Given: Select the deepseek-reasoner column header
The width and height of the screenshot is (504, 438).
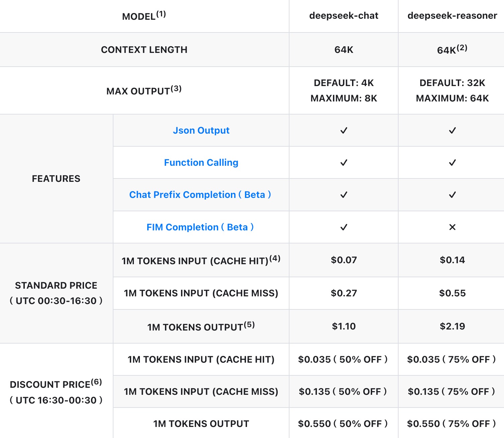Looking at the screenshot, I should (452, 16).
